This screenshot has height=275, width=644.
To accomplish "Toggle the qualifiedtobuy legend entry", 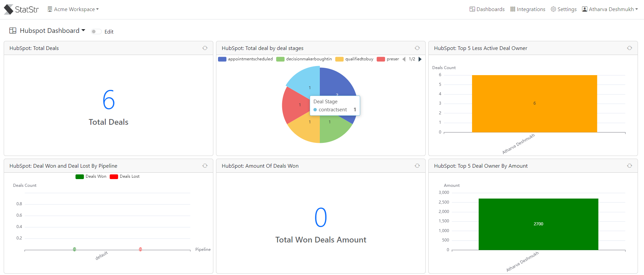I will click(354, 59).
